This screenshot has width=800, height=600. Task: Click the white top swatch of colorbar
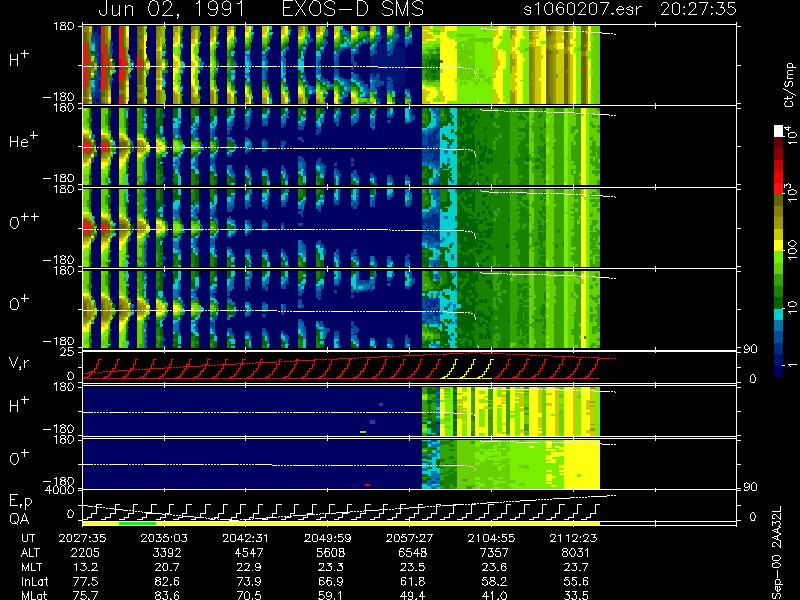[779, 131]
